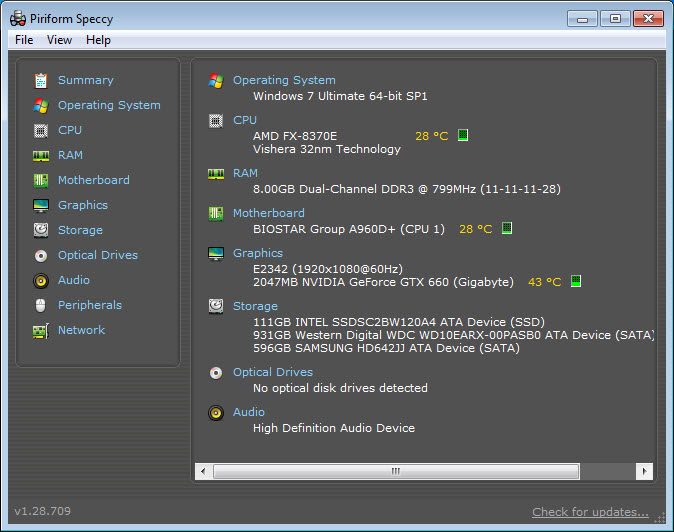Click the CPU chip icon in summary panel
Image resolution: width=674 pixels, height=532 pixels.
point(216,121)
